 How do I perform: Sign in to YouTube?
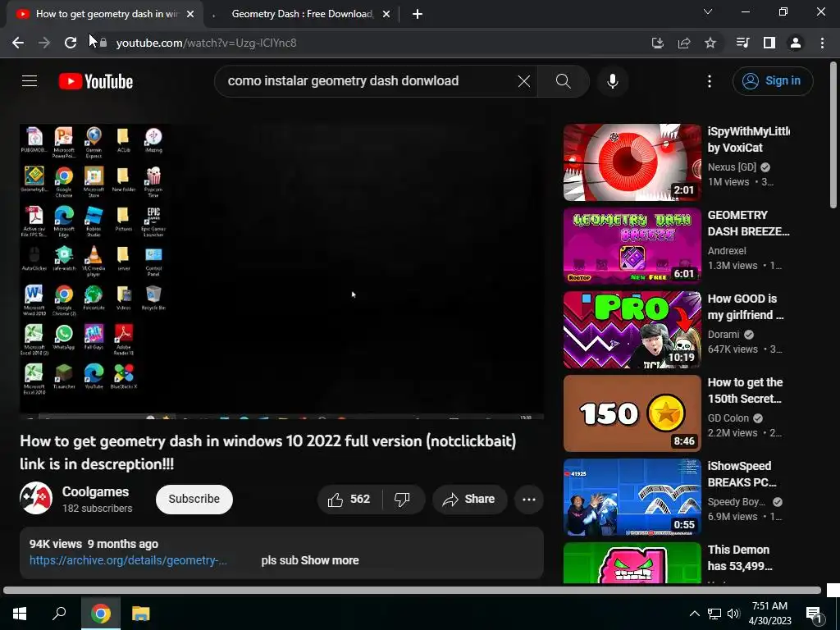click(x=773, y=81)
